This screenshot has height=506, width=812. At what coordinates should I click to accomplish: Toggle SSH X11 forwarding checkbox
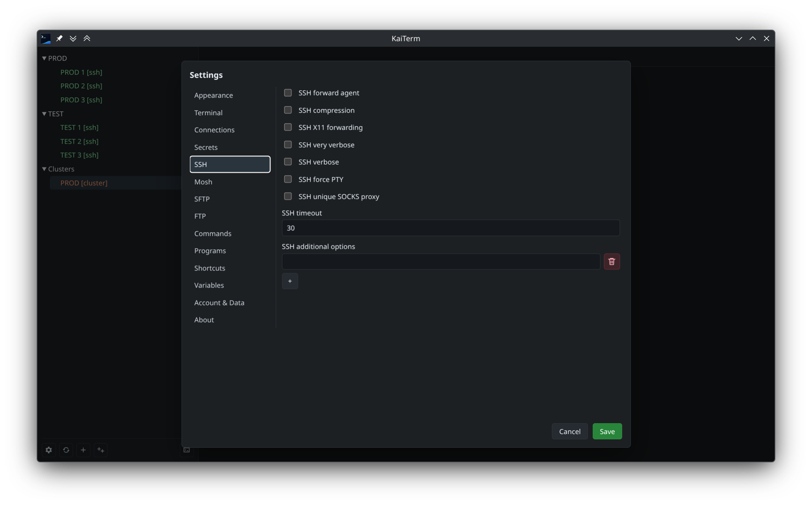(x=288, y=127)
